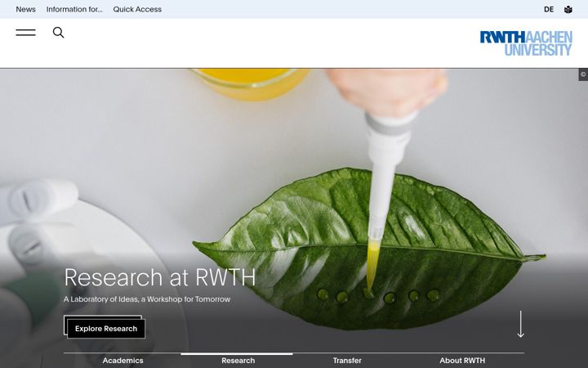Switch site language to DE
This screenshot has width=588, height=368.
[x=549, y=9]
